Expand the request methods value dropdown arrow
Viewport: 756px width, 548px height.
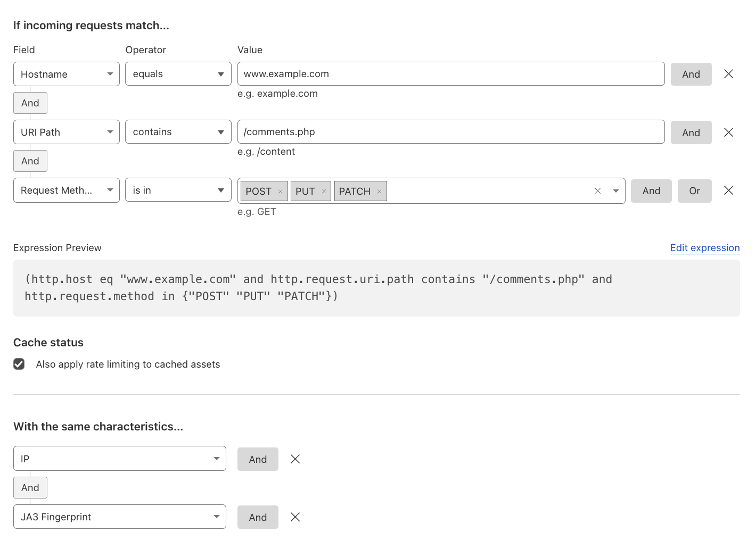click(616, 191)
